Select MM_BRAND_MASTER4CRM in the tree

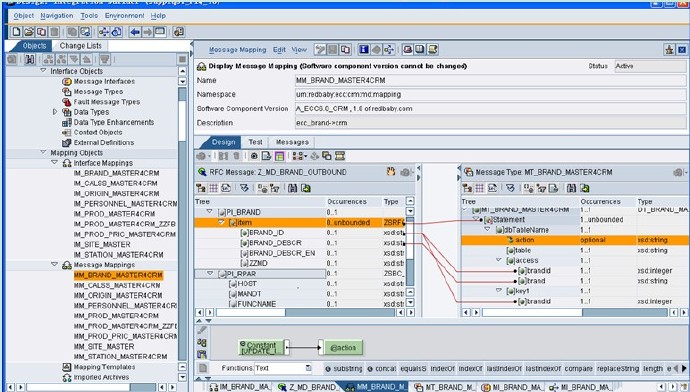click(x=118, y=275)
